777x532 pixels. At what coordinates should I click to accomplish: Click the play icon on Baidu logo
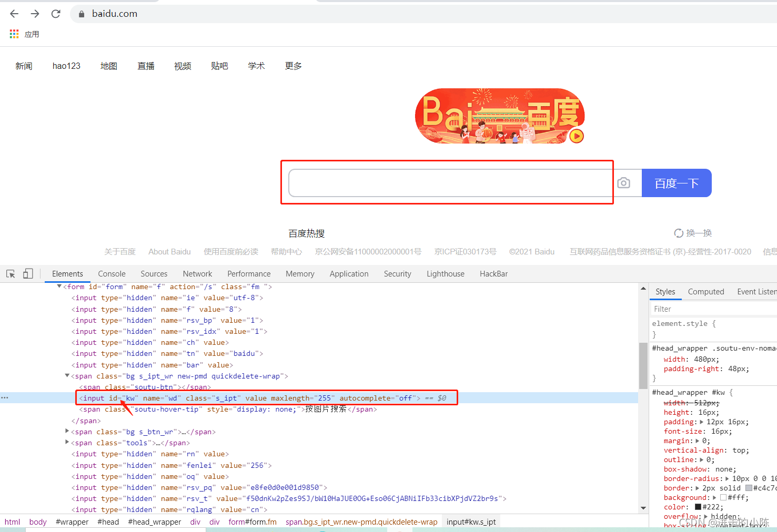[x=577, y=136]
